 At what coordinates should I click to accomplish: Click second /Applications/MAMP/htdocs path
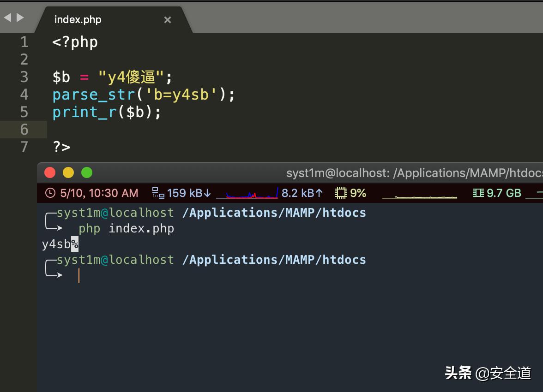274,260
